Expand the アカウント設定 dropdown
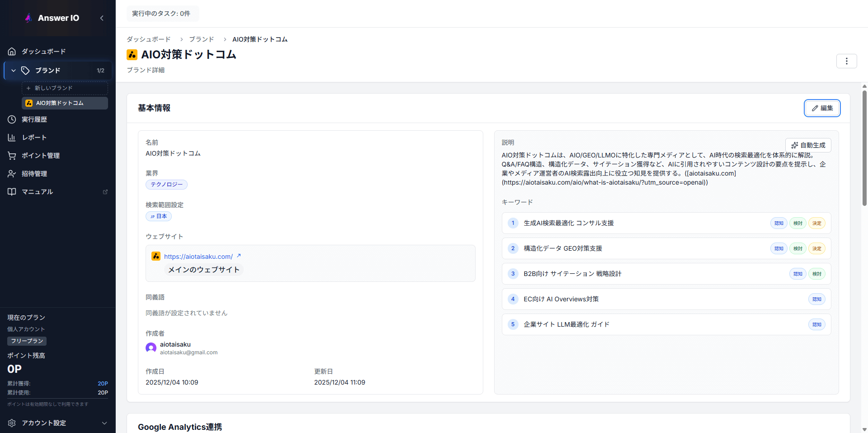 pos(104,423)
